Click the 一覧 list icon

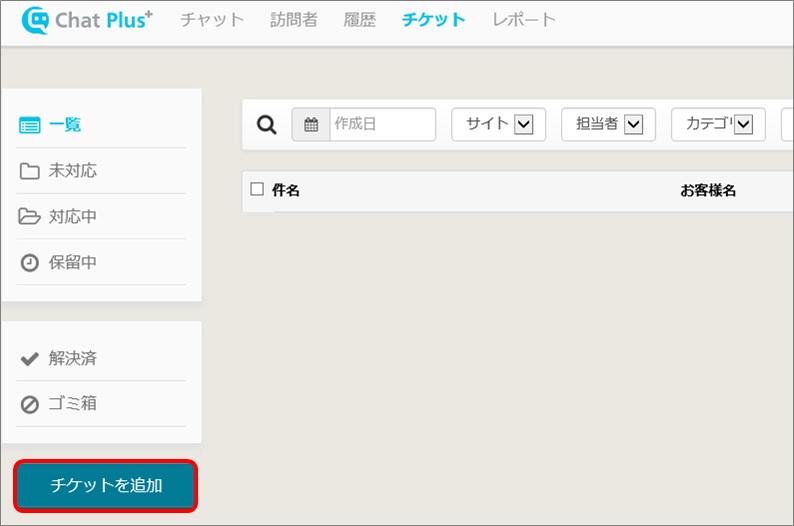[x=29, y=125]
